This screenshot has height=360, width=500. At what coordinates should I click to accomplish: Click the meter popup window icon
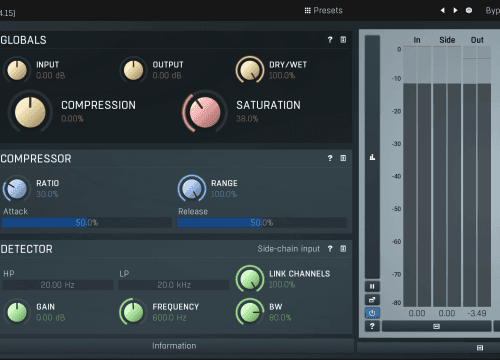[x=372, y=300]
